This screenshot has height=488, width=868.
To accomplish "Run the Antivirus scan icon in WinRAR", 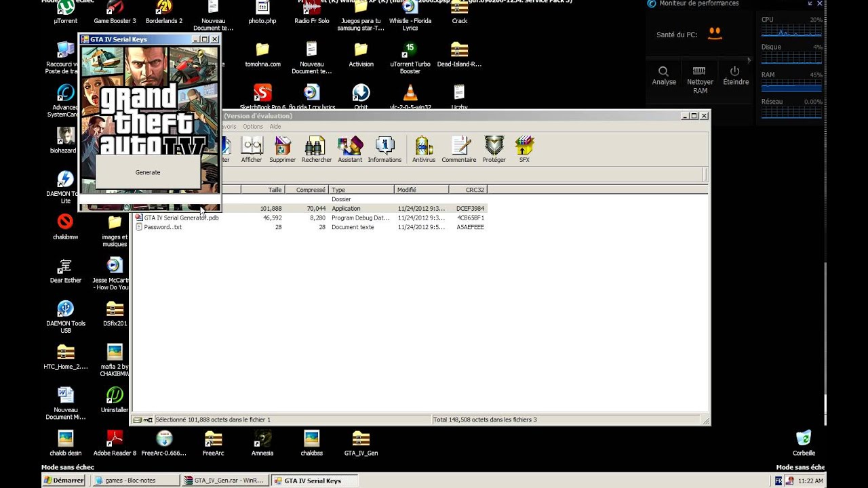I will click(x=424, y=150).
